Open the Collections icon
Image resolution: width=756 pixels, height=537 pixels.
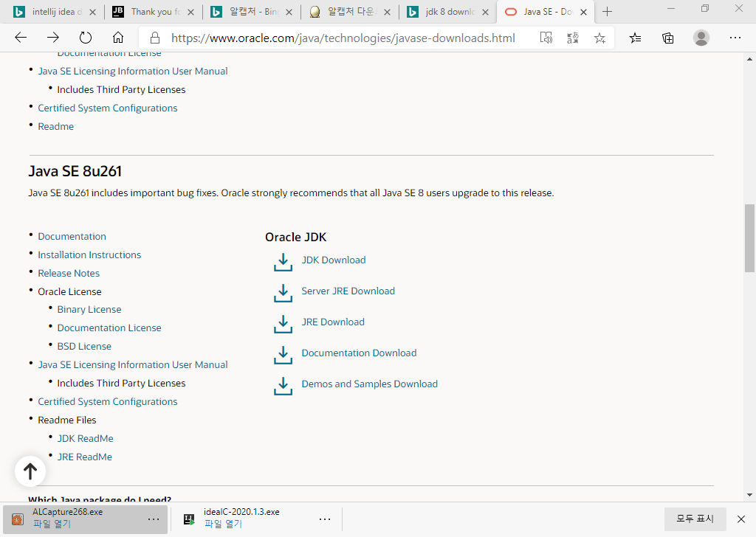point(667,38)
